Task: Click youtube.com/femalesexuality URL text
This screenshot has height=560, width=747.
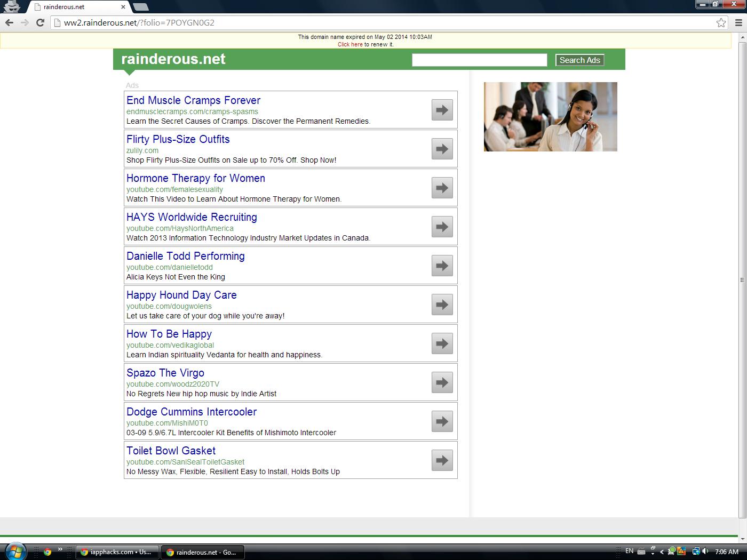Action: [x=174, y=189]
